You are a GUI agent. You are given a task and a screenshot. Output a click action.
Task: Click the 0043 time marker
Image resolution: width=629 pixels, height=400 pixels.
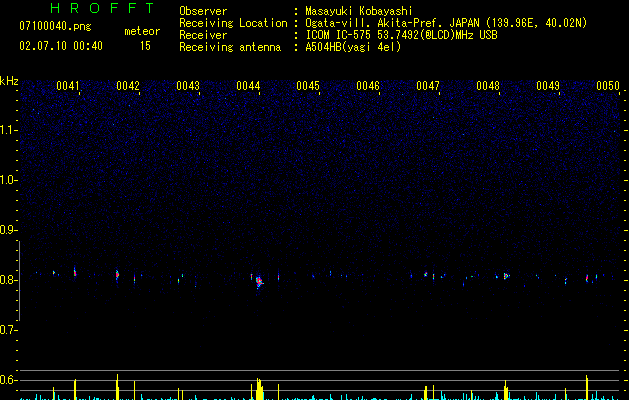tap(188, 86)
